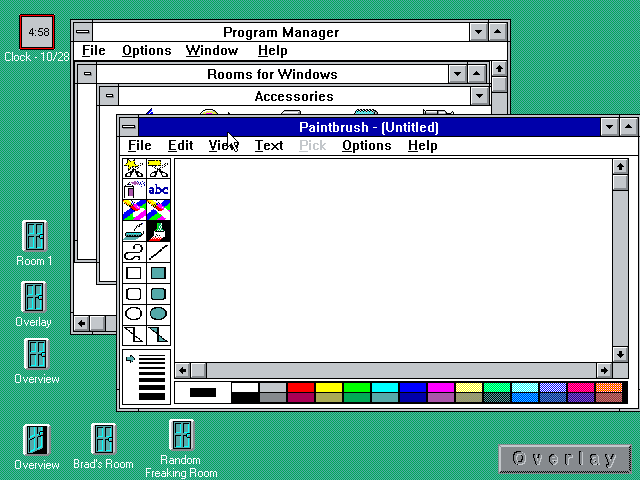Click Paintbrush canvas scroll down arrow
Image resolution: width=640 pixels, height=480 pixels.
coord(620,354)
